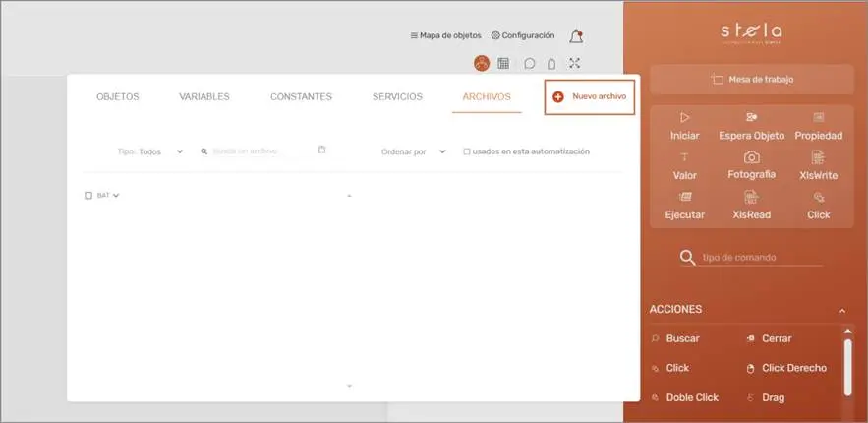Click the fullscreen expand arrows icon

pos(574,63)
